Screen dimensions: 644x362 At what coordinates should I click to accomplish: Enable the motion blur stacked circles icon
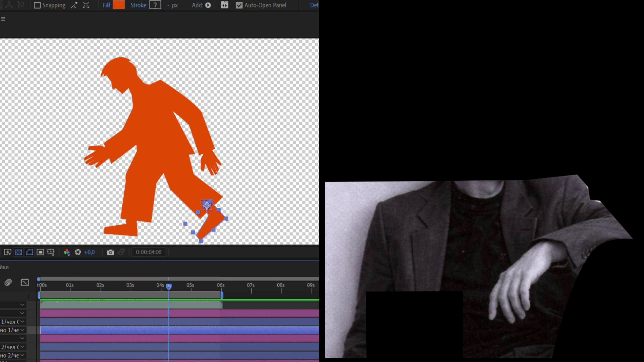pyautogui.click(x=8, y=282)
